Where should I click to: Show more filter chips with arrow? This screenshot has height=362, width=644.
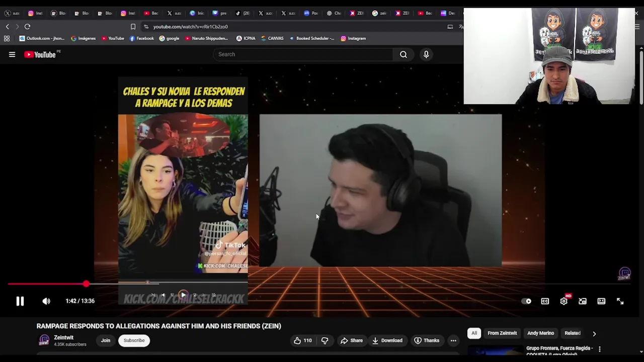click(x=594, y=333)
